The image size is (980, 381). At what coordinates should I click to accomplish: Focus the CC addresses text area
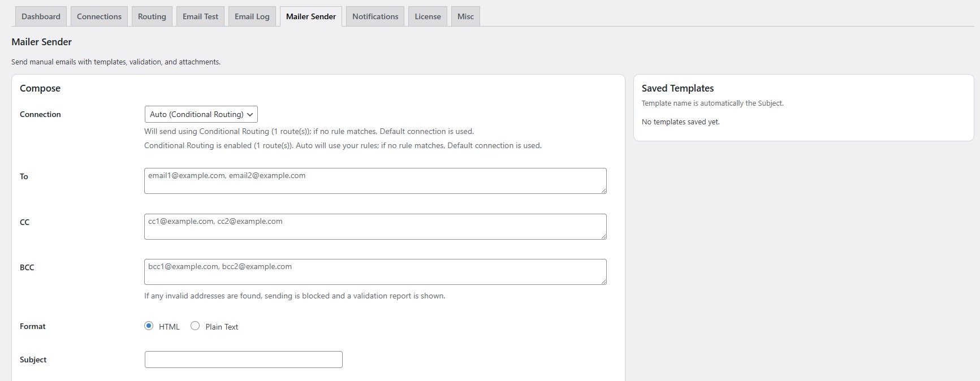coord(375,227)
